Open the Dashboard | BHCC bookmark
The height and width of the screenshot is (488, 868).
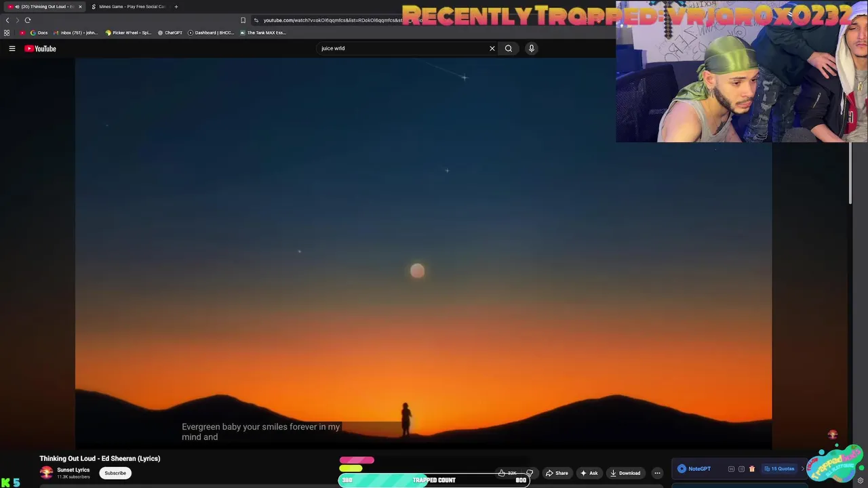pyautogui.click(x=211, y=33)
